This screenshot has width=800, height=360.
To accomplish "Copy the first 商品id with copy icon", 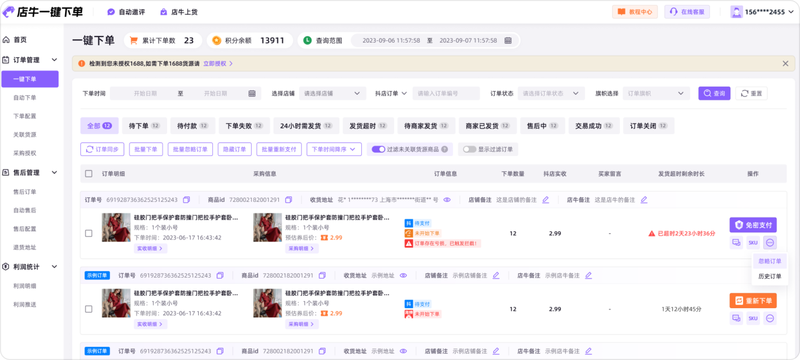I will click(288, 200).
